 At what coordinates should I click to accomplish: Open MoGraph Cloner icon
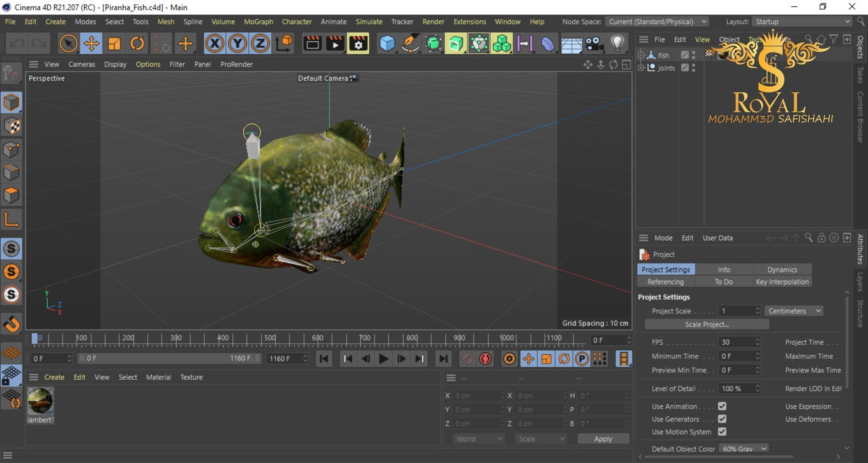(x=501, y=44)
